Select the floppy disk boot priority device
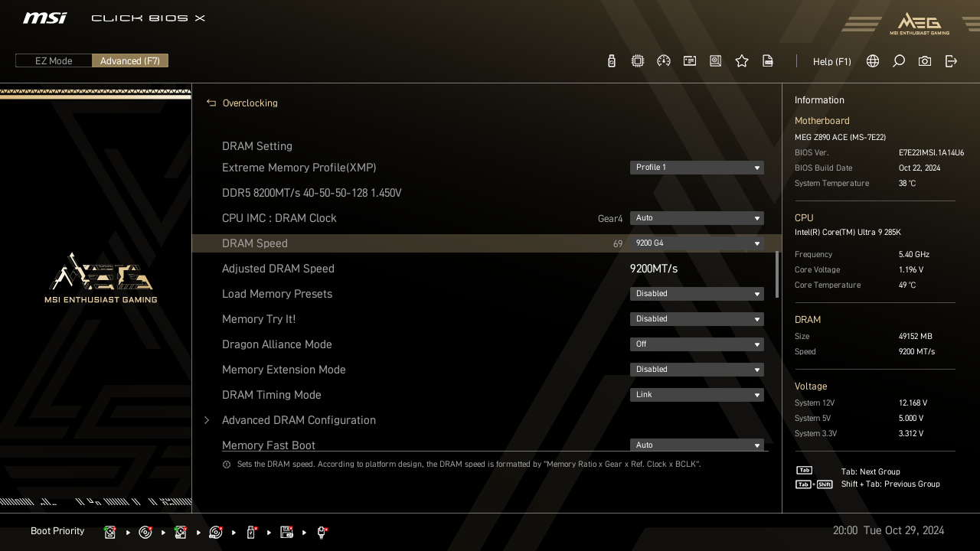Image resolution: width=980 pixels, height=551 pixels. 287,532
